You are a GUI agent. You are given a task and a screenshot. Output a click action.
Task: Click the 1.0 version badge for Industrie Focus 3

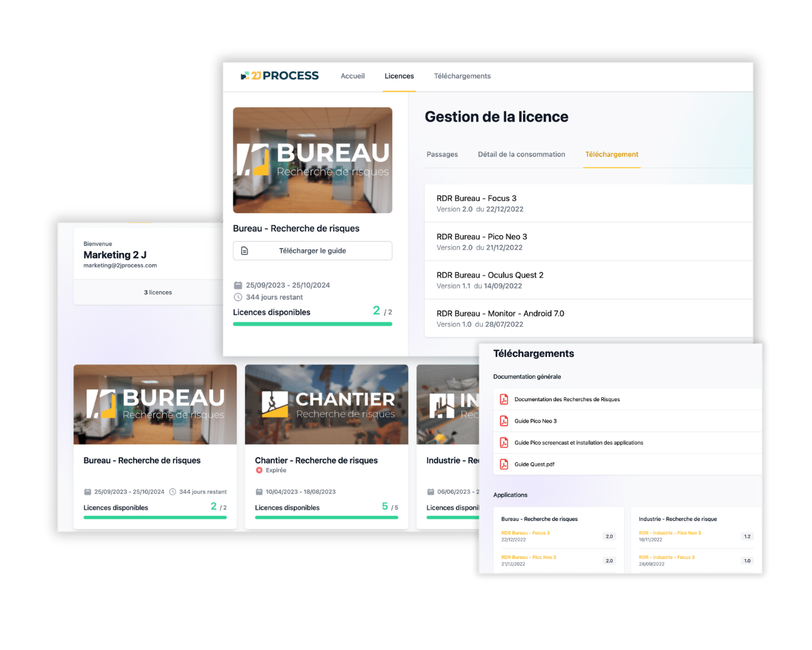(747, 560)
